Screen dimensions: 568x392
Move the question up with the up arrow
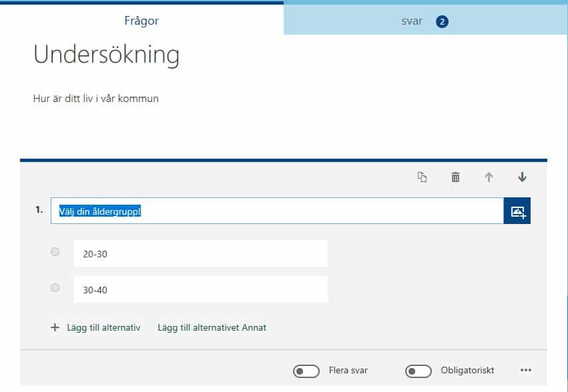pos(489,177)
